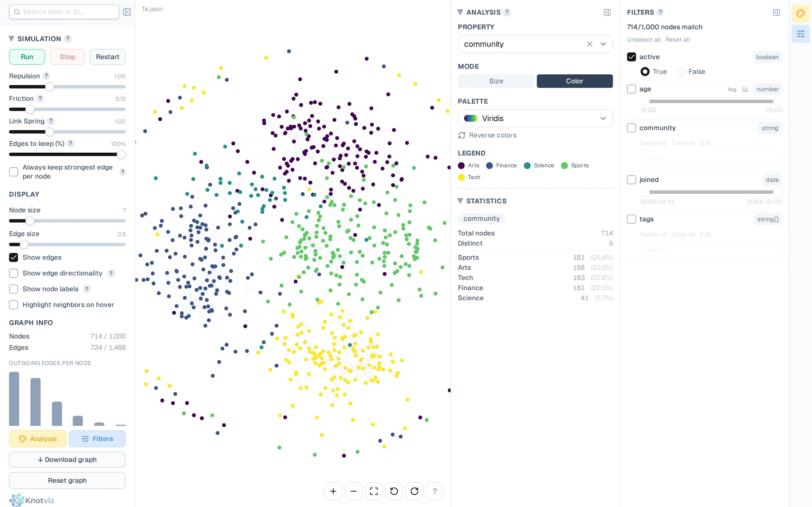Fit graph to screen using the fullscreen icon
The height and width of the screenshot is (507, 812).
tap(374, 491)
